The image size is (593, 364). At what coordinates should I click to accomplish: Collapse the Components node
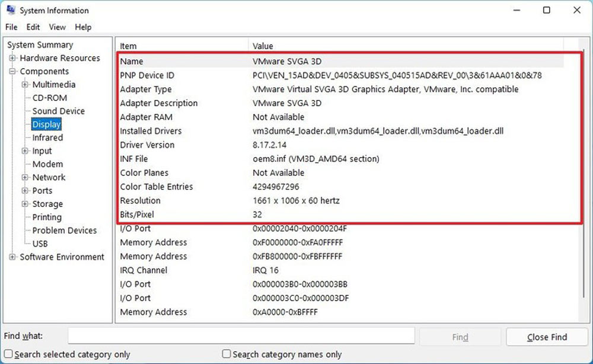pos(12,71)
